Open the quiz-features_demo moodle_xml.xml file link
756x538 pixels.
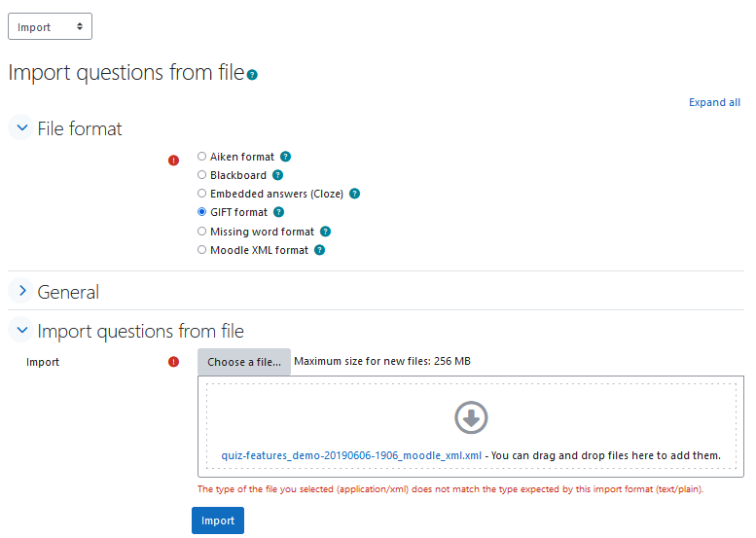351,455
